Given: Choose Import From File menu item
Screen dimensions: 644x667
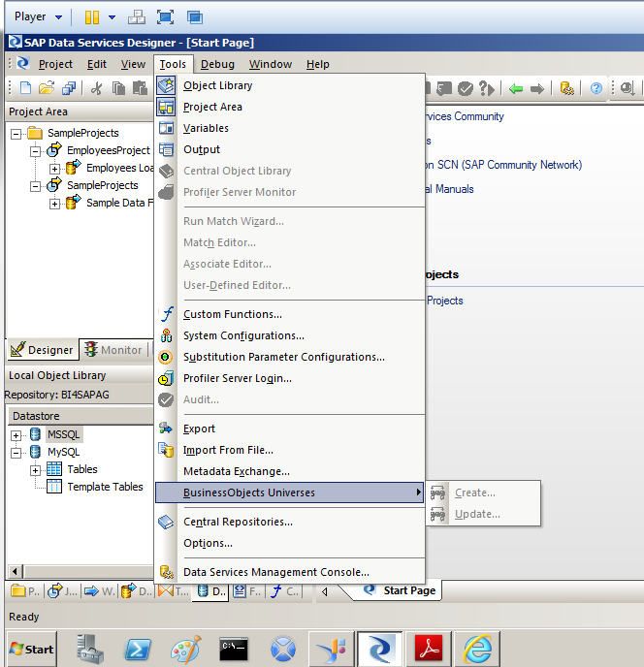Looking at the screenshot, I should pyautogui.click(x=290, y=450).
